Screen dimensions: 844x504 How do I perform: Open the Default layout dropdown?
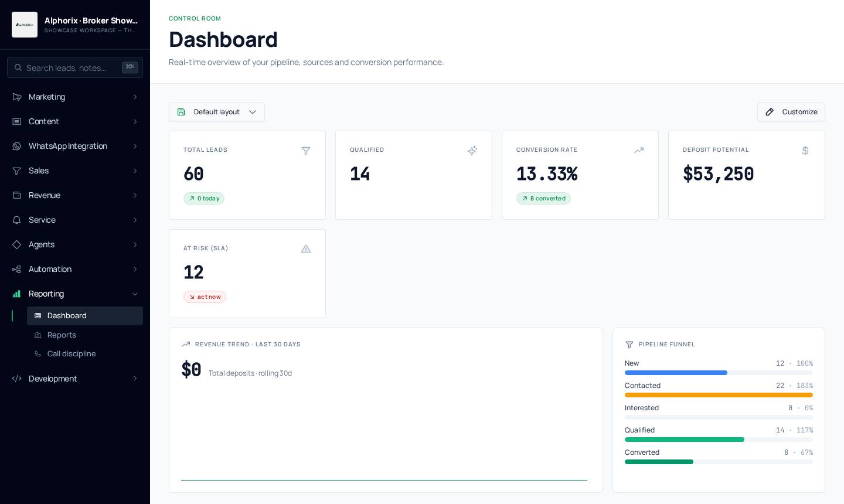coord(217,112)
